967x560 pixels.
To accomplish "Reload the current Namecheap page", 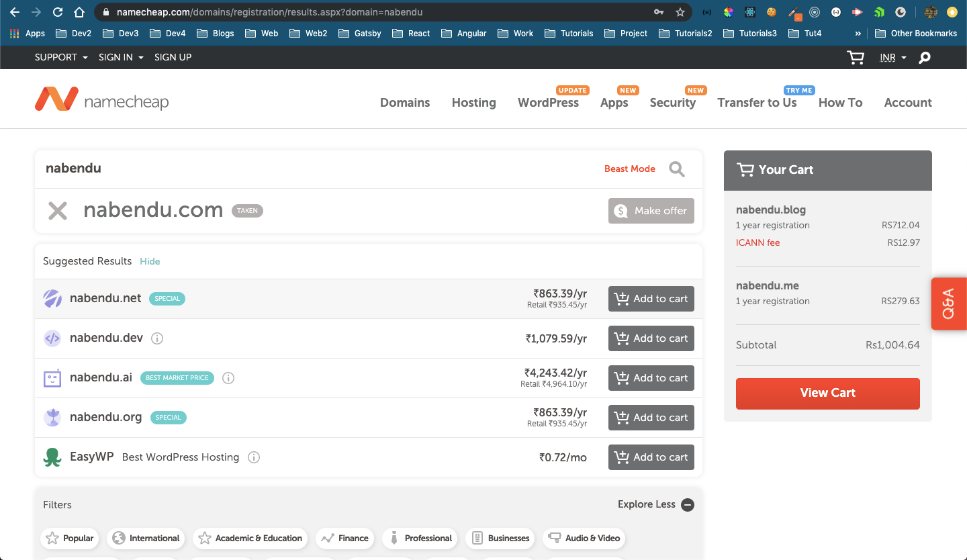I will [58, 12].
